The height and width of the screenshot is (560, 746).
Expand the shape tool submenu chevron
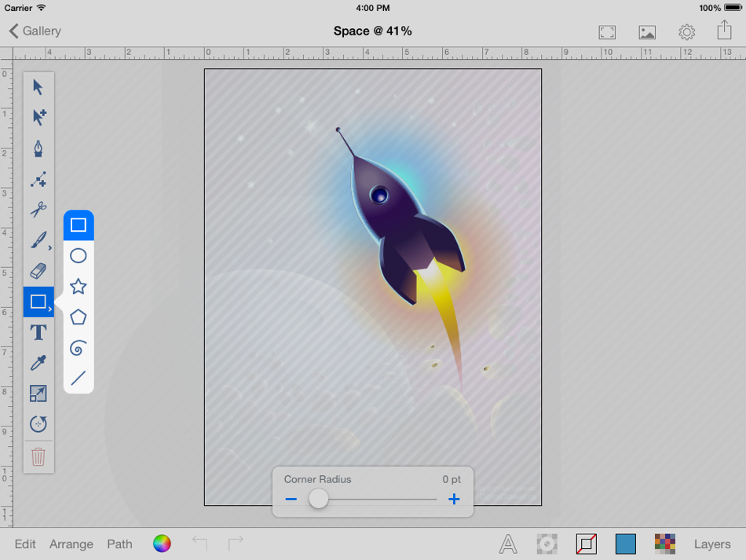[x=50, y=309]
